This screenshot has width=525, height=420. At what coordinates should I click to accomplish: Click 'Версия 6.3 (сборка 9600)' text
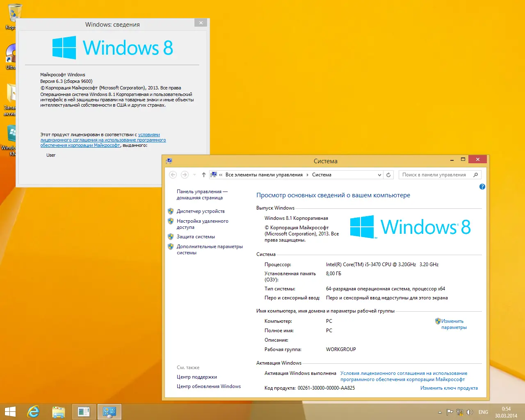(x=66, y=81)
